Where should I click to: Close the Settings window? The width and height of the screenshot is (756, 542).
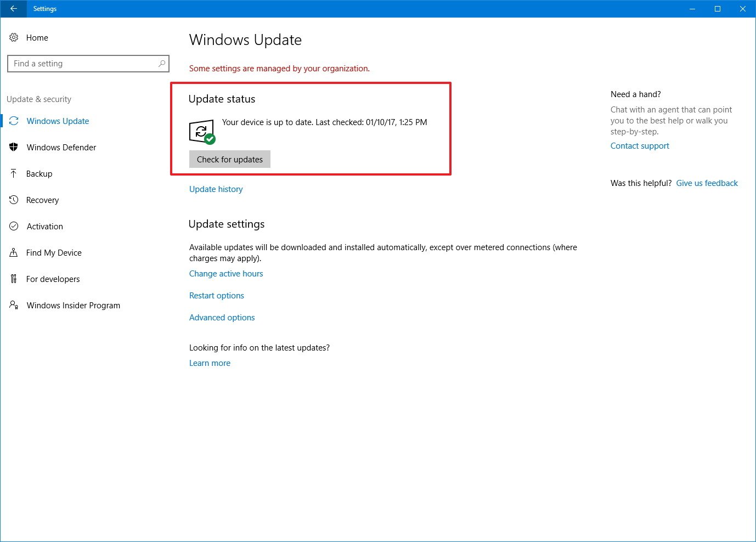743,9
